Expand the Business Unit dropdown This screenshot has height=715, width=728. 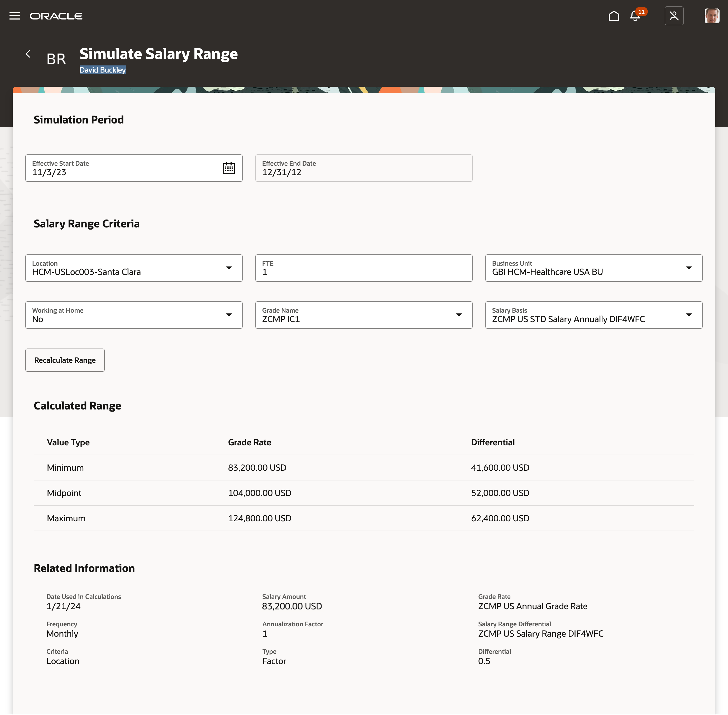(x=689, y=268)
